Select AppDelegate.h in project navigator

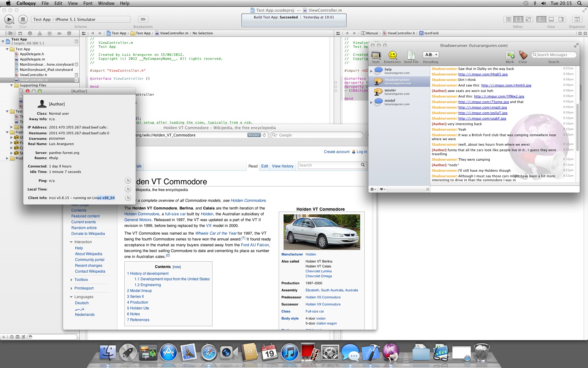32,54
